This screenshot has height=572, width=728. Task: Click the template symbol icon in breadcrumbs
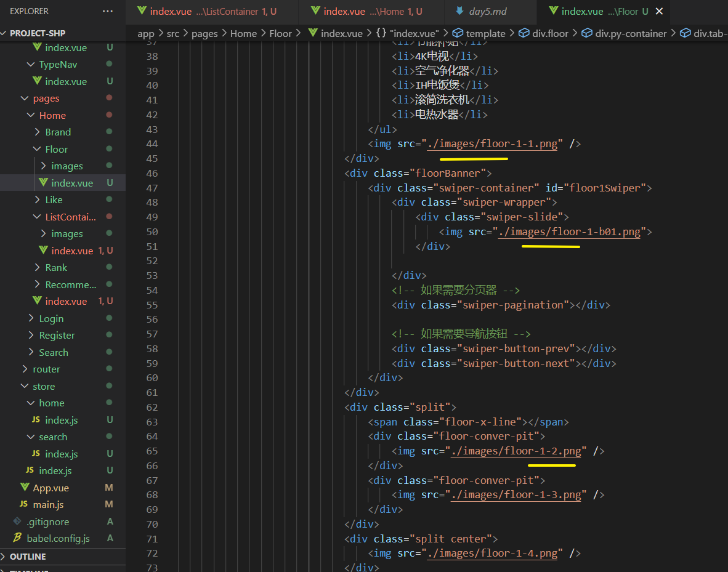click(x=458, y=33)
